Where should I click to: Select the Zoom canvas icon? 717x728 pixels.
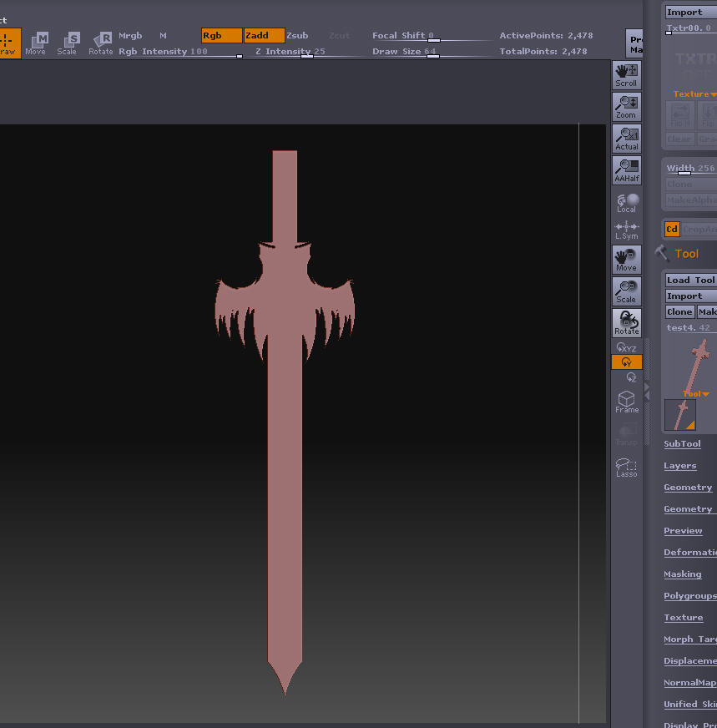(626, 107)
